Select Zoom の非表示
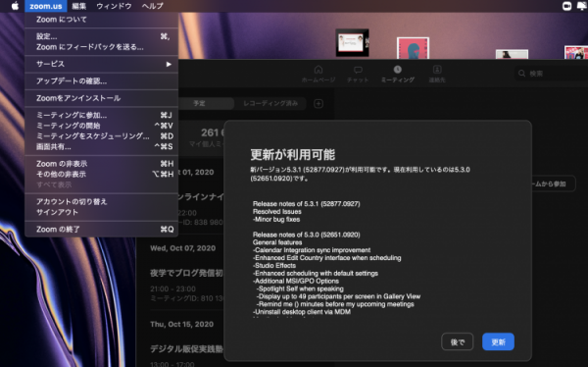588x367 pixels. (x=101, y=164)
